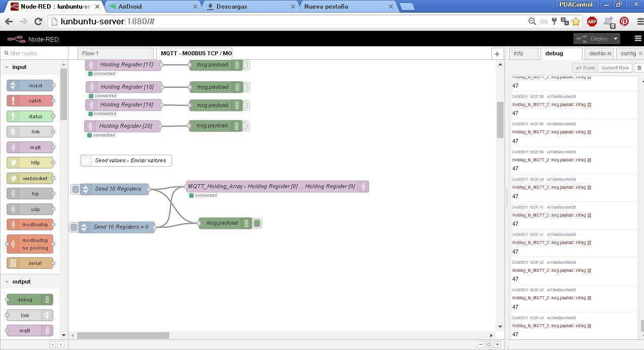Click the Deploy button

pyautogui.click(x=593, y=39)
